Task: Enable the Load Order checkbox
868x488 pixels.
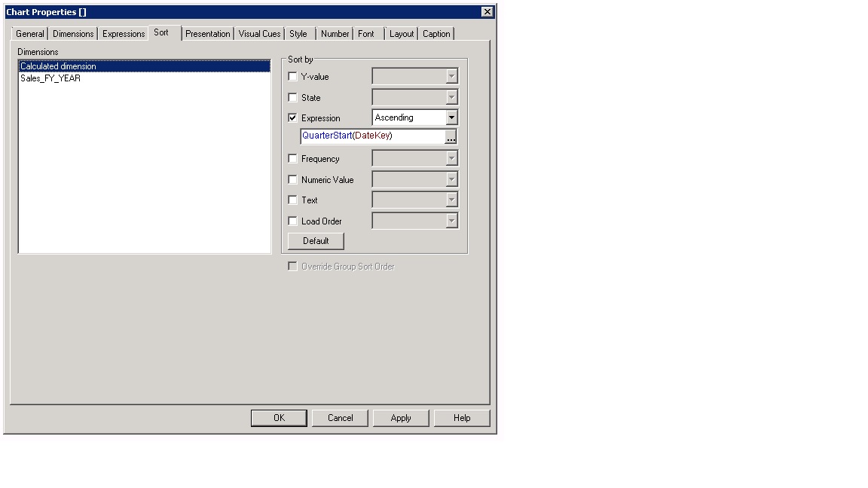Action: 293,221
